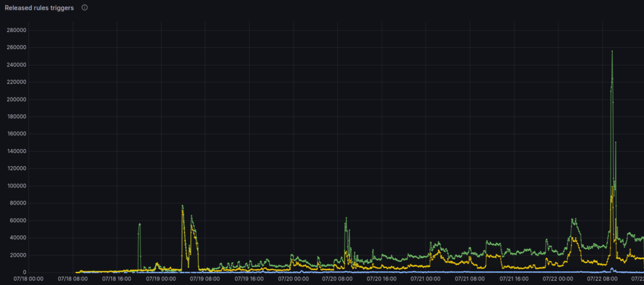Screen dimensions: 644x285
Task: Click the 07/19 00:00 time label
Action: coord(161,279)
